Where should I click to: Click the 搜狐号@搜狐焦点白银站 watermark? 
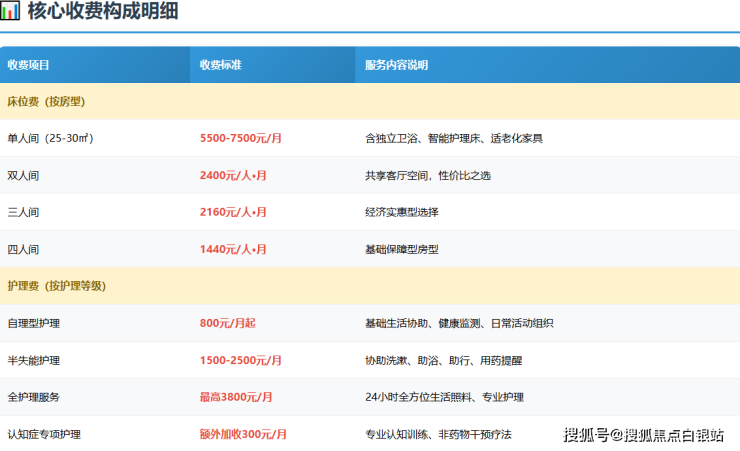(x=643, y=435)
